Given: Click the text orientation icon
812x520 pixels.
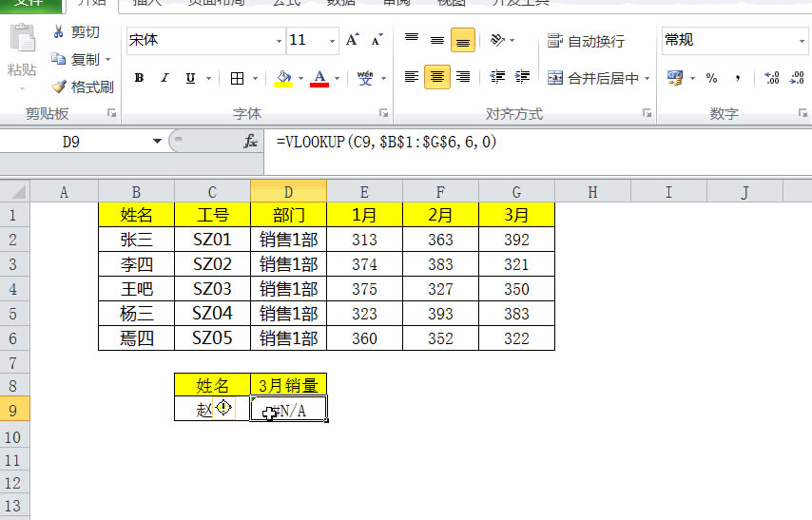Looking at the screenshot, I should tap(497, 40).
